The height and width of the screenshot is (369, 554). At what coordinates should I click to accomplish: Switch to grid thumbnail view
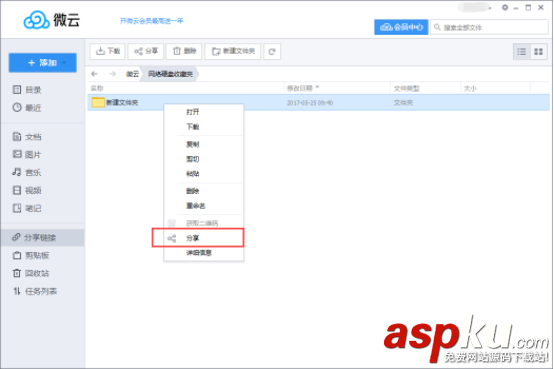pos(538,52)
